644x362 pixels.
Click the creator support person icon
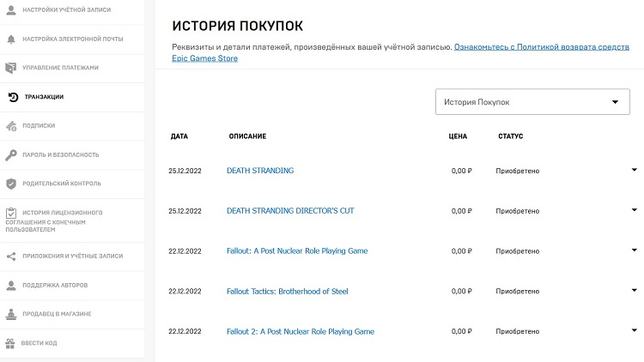[x=11, y=285]
